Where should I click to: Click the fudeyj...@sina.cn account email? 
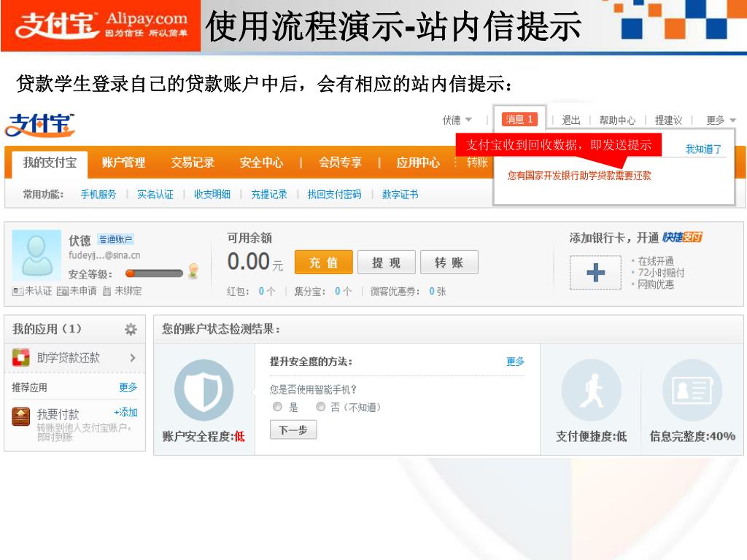point(104,255)
